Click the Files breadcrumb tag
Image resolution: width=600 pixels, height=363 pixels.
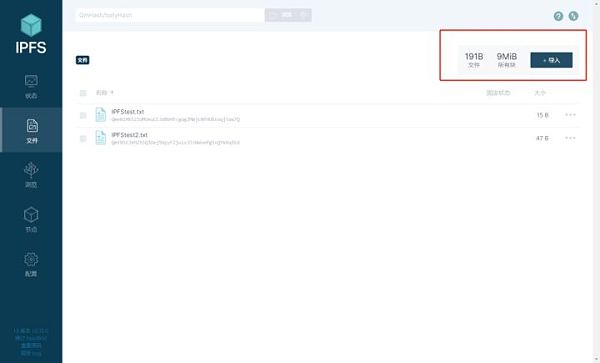click(x=83, y=60)
